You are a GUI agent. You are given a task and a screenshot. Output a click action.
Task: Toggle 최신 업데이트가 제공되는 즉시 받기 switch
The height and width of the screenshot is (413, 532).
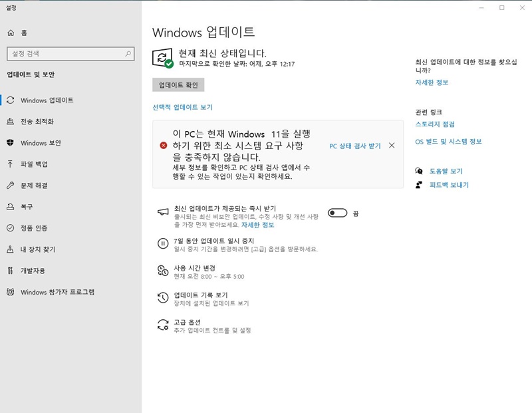[x=338, y=213]
